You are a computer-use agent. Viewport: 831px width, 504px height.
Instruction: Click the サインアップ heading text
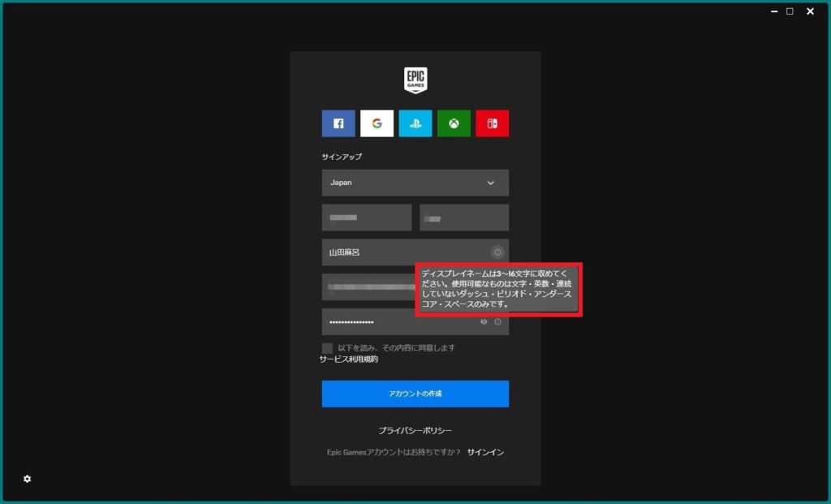coord(342,157)
